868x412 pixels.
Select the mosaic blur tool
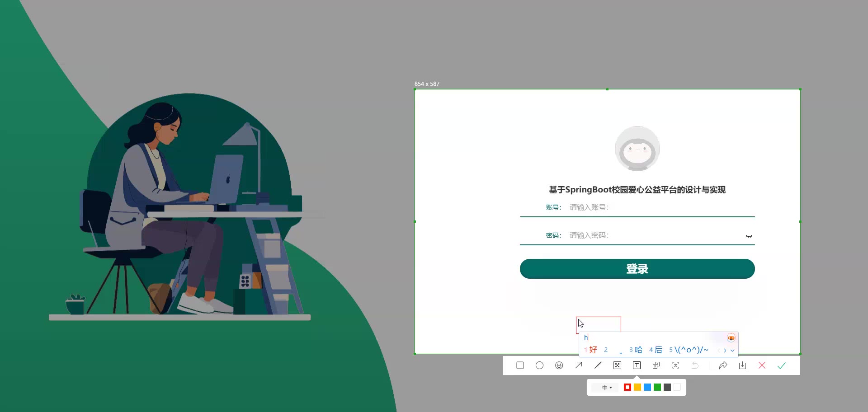tap(618, 365)
